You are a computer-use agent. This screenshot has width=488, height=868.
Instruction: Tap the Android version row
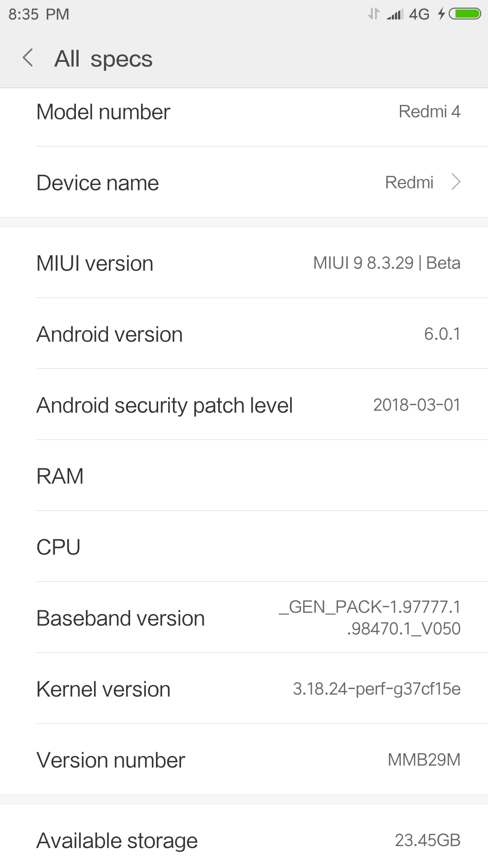point(244,334)
